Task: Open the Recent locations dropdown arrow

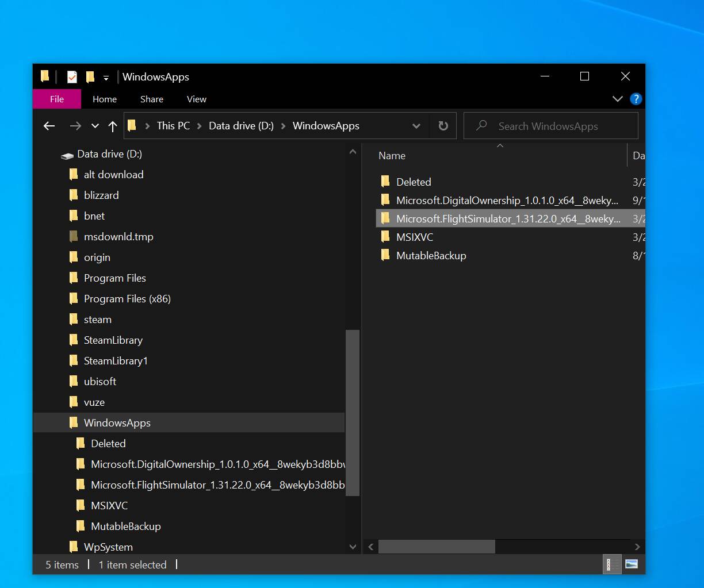Action: [x=95, y=126]
